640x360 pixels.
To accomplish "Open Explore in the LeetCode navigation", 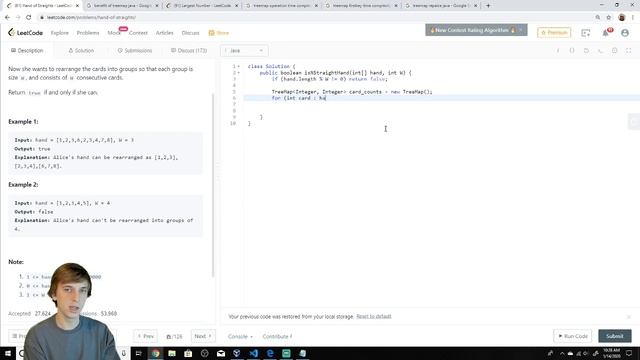I will pyautogui.click(x=60, y=33).
